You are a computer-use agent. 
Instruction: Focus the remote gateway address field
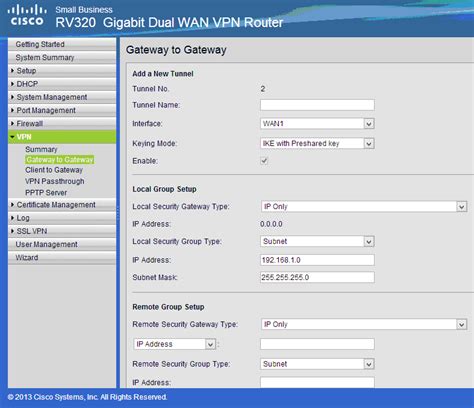coord(317,344)
